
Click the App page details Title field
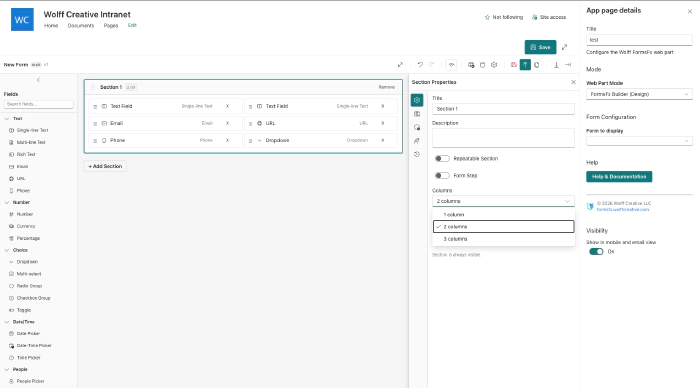click(639, 40)
